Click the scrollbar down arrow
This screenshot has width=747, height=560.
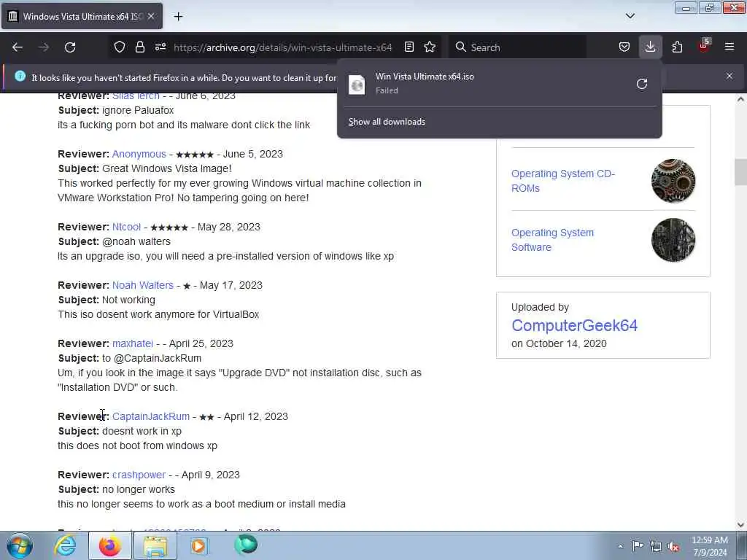tap(740, 525)
